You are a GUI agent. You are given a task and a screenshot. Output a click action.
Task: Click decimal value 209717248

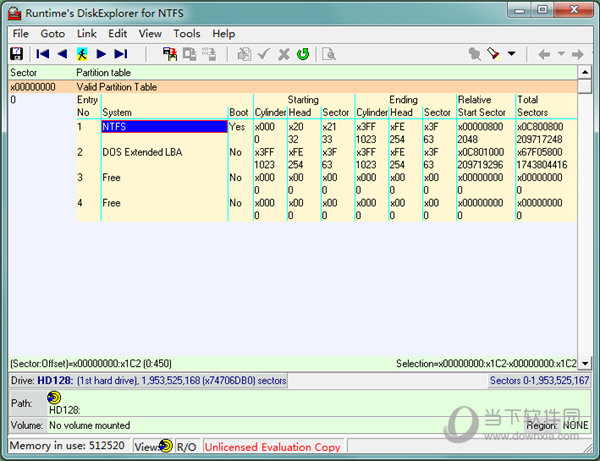(x=540, y=139)
